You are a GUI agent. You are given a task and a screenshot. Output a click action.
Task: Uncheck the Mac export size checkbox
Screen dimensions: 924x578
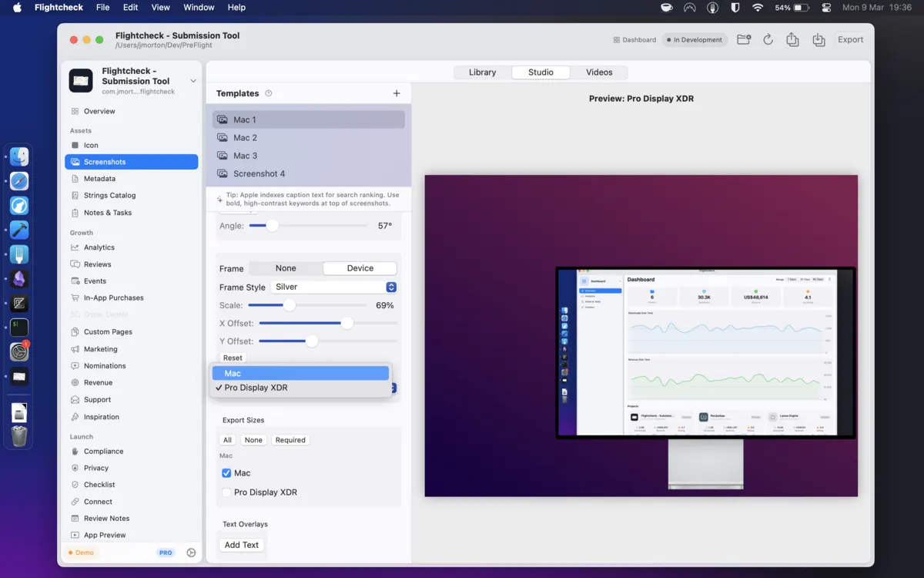pyautogui.click(x=226, y=473)
